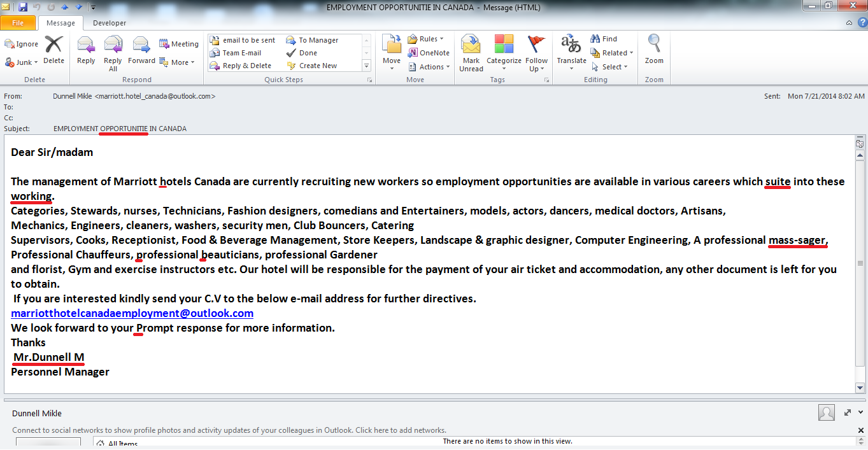Viewport: 868px width, 450px height.
Task: Open the Translate tool
Action: [571, 51]
